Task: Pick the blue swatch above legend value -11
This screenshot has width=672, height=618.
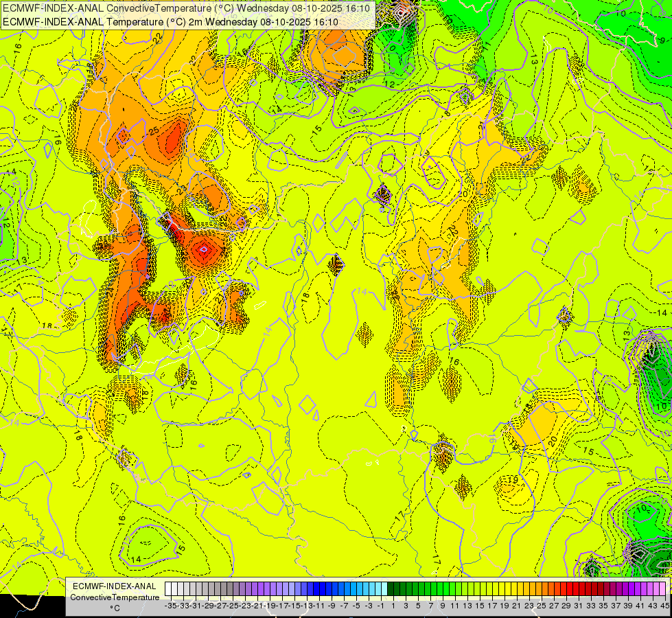Action: [x=316, y=589]
